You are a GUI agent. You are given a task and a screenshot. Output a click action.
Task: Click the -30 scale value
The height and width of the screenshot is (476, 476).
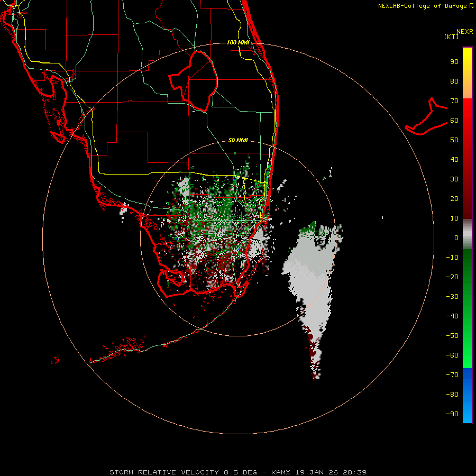pyautogui.click(x=452, y=297)
